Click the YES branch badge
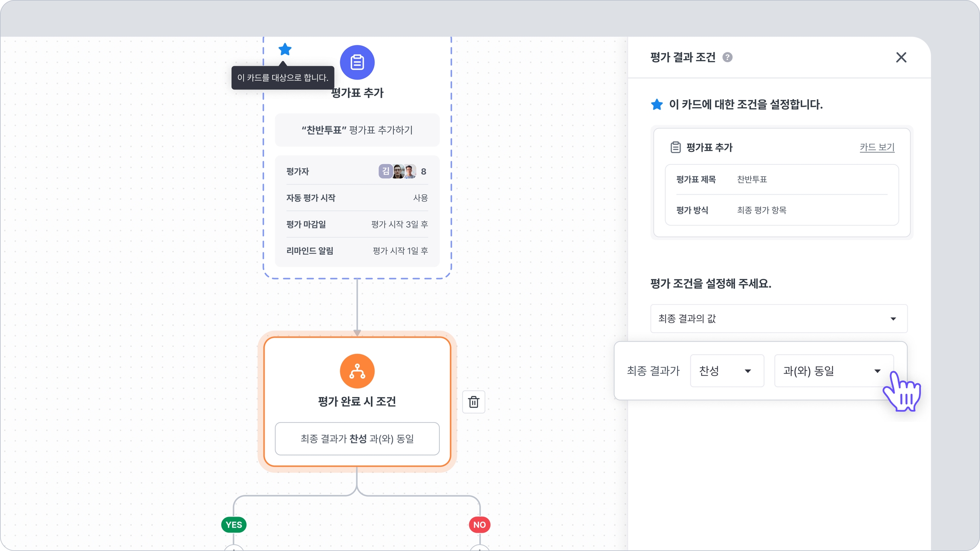 point(234,525)
